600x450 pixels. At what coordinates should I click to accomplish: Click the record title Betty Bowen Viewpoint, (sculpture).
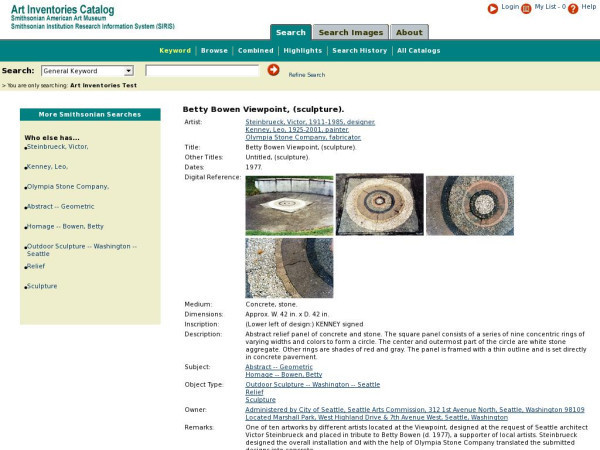tap(263, 109)
